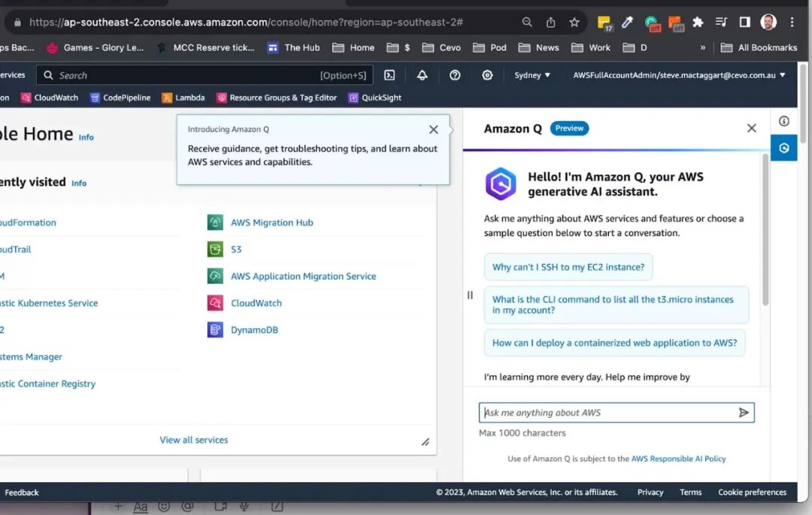The image size is (812, 515).
Task: Show more bookmarks via the chevron overflow
Action: (703, 47)
